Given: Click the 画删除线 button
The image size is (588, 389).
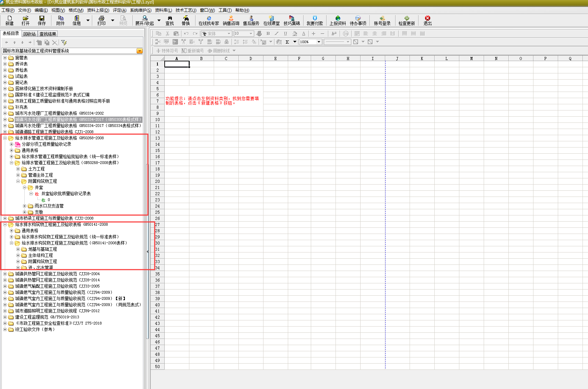Looking at the screenshot, I should [x=219, y=51].
